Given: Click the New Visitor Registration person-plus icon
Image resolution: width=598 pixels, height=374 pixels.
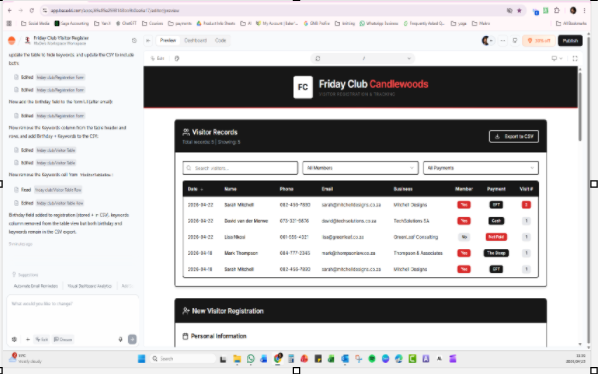Looking at the screenshot, I should (x=186, y=311).
